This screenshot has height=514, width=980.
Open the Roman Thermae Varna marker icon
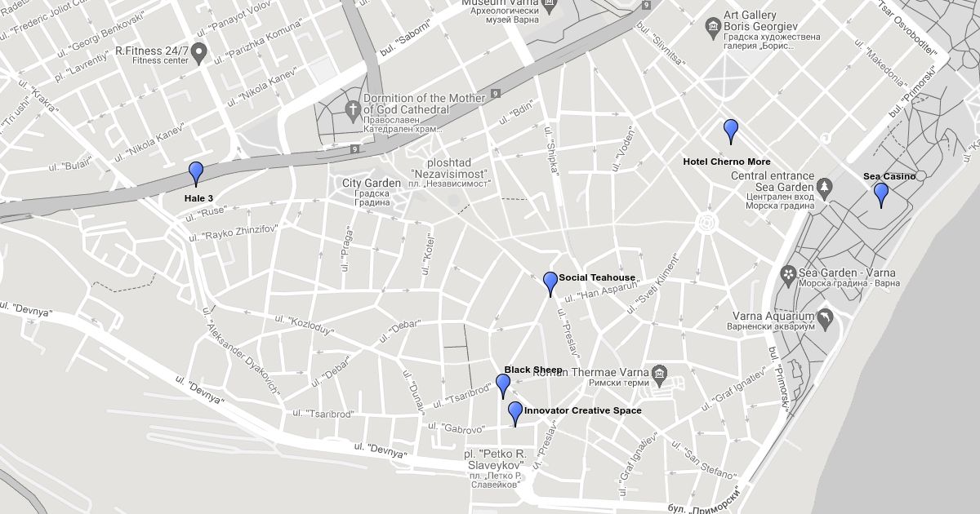pos(660,377)
